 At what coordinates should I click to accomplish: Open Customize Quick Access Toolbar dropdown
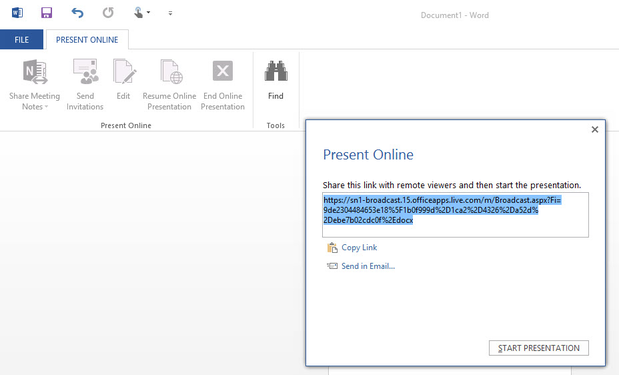pyautogui.click(x=170, y=13)
